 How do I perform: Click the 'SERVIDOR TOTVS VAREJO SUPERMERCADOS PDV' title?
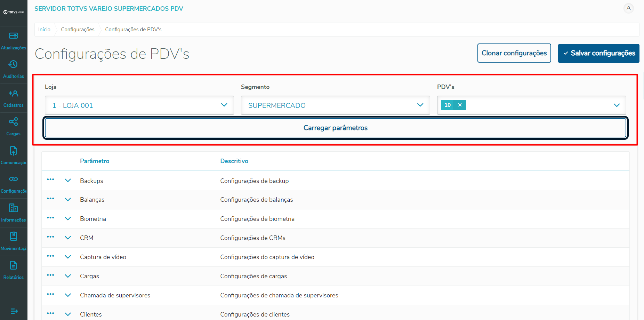(109, 9)
